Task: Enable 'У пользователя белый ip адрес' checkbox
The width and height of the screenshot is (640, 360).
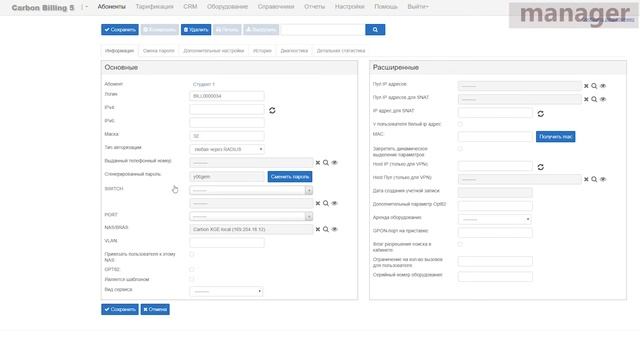Action: pyautogui.click(x=460, y=124)
